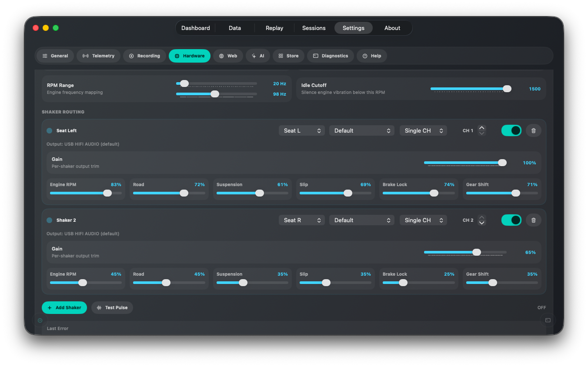Adjust Seat Left Engine RPM slider
The height and width of the screenshot is (367, 588).
(86, 193)
